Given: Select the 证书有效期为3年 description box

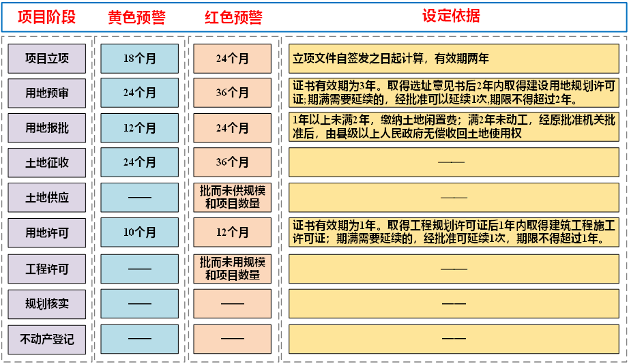Looking at the screenshot, I should pyautogui.click(x=454, y=93).
